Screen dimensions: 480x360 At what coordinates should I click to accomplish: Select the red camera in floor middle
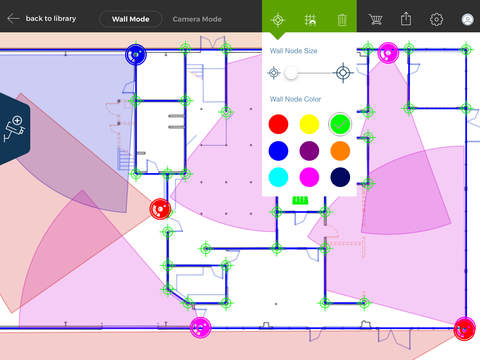(x=160, y=209)
